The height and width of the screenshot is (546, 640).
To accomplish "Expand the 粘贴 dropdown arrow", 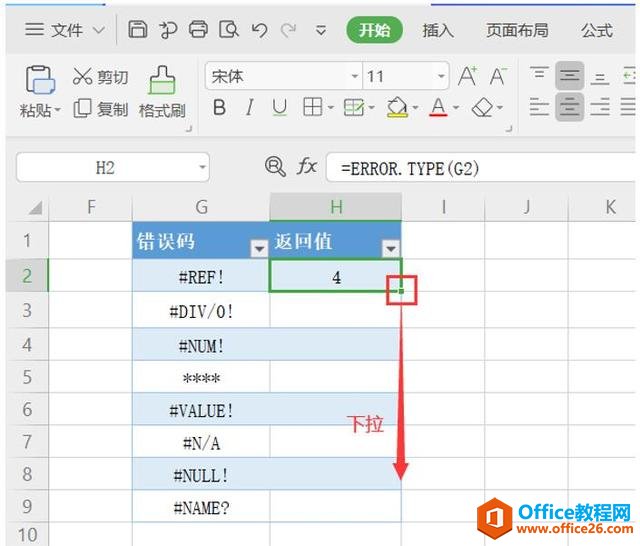I will pos(58,110).
